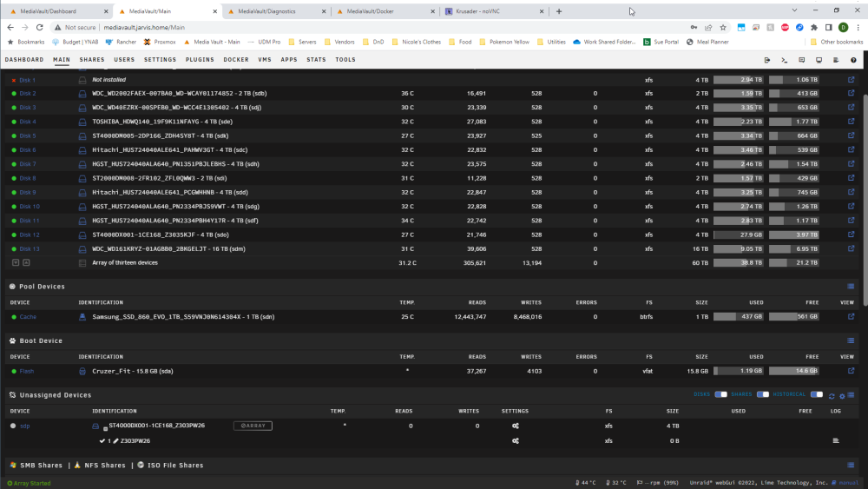Refresh the Unassigned Devices list

coord(832,396)
